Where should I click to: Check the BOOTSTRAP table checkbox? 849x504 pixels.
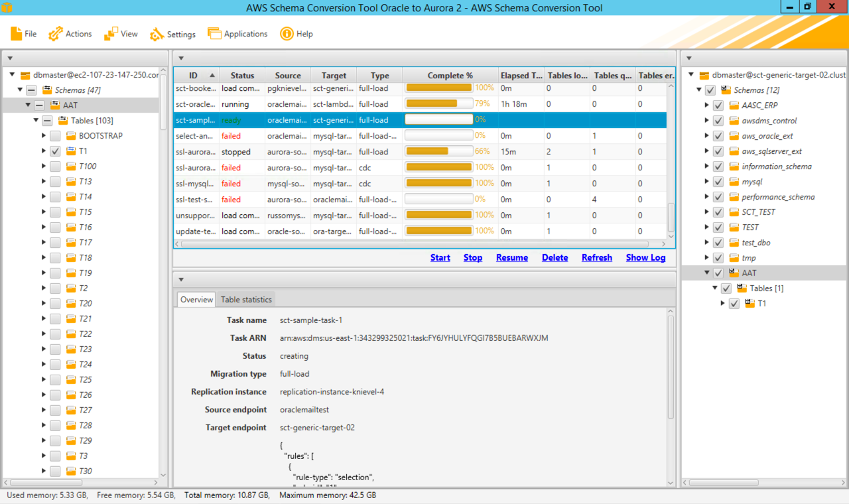click(x=55, y=136)
